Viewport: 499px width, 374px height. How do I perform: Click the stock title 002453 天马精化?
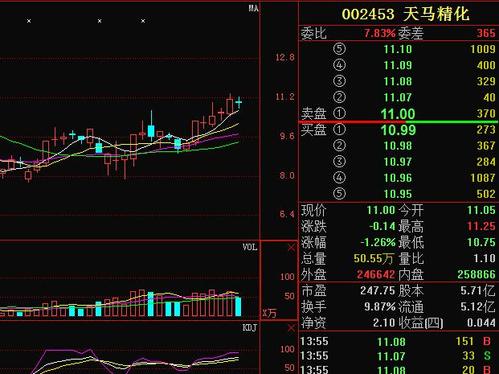coord(405,14)
